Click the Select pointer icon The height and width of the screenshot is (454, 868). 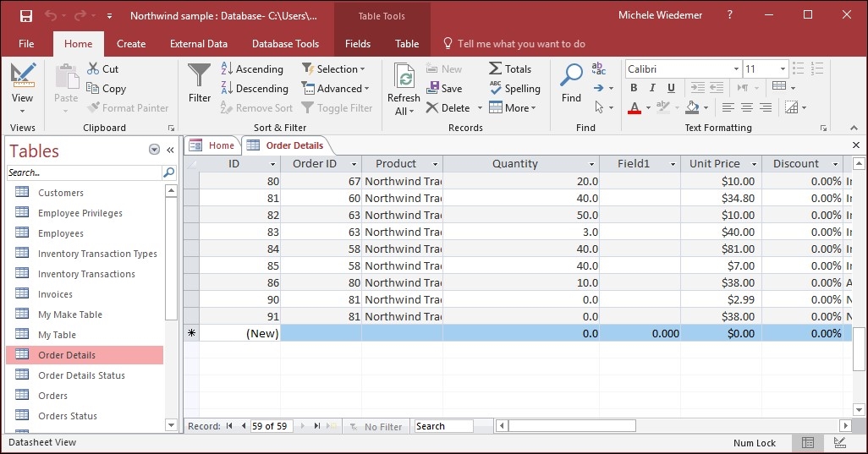coord(599,107)
